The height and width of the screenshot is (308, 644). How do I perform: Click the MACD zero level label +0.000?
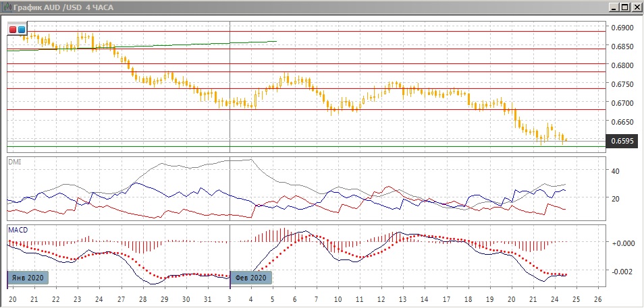point(622,243)
